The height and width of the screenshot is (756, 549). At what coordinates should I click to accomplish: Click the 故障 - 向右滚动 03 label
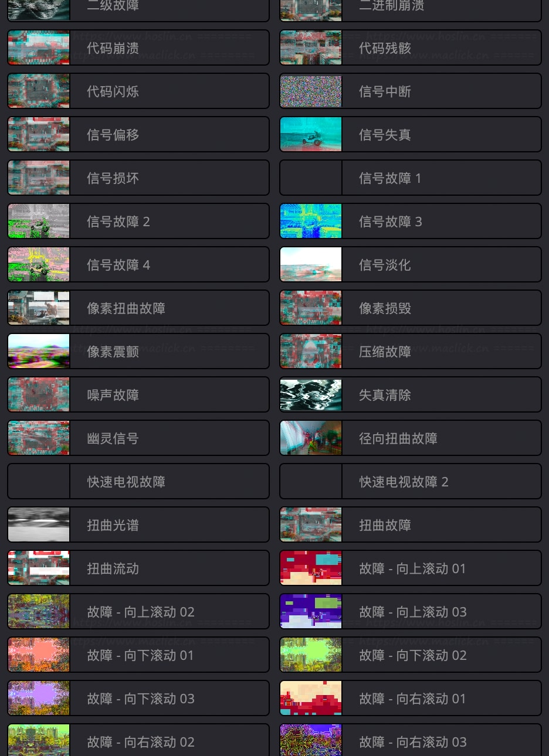[x=413, y=742]
